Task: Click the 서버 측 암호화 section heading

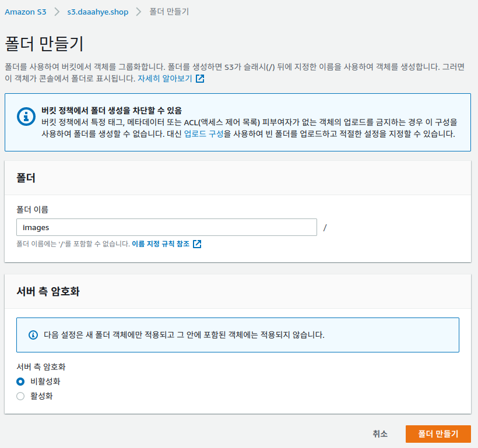Action: pos(48,291)
